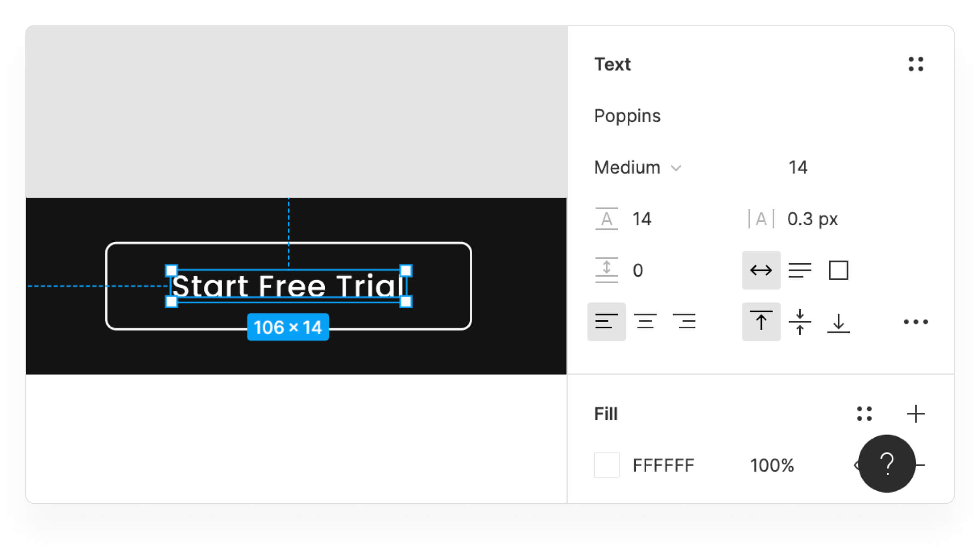Image resolution: width=980 pixels, height=546 pixels.
Task: Open Fill style library icon
Action: [864, 414]
